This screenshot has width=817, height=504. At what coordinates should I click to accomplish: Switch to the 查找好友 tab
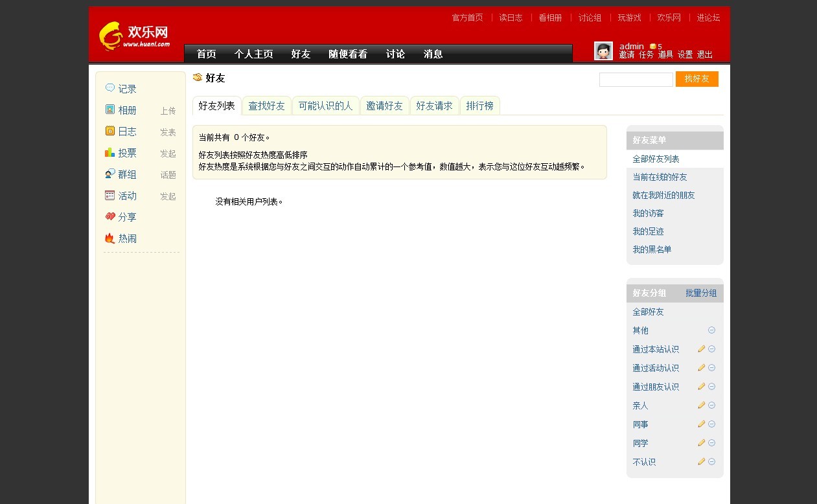point(267,106)
